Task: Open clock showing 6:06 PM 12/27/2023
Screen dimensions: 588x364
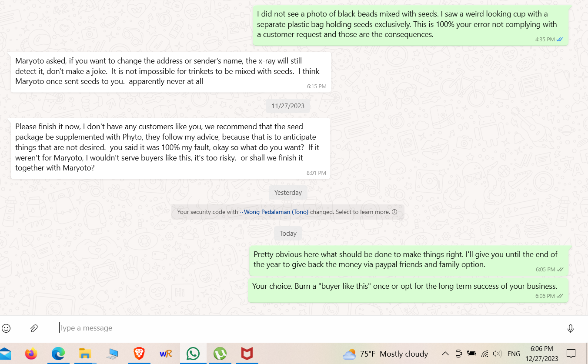Action: coord(541,354)
